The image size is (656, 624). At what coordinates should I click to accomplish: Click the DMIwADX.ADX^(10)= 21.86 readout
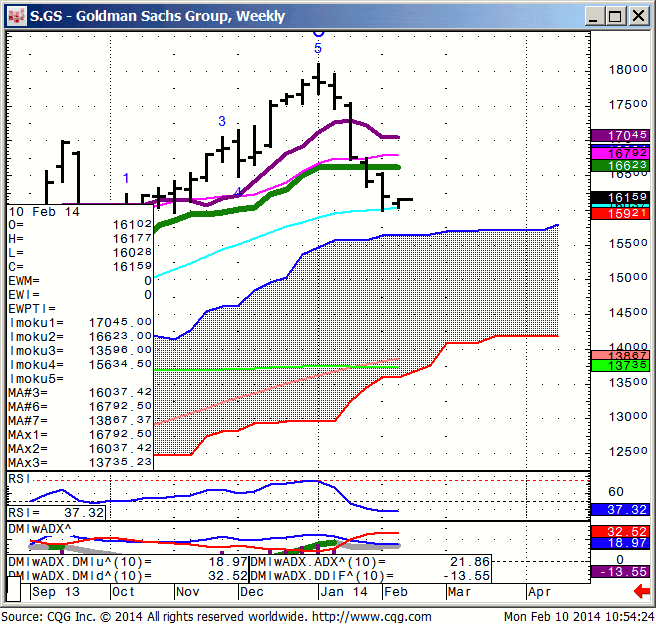tap(370, 562)
